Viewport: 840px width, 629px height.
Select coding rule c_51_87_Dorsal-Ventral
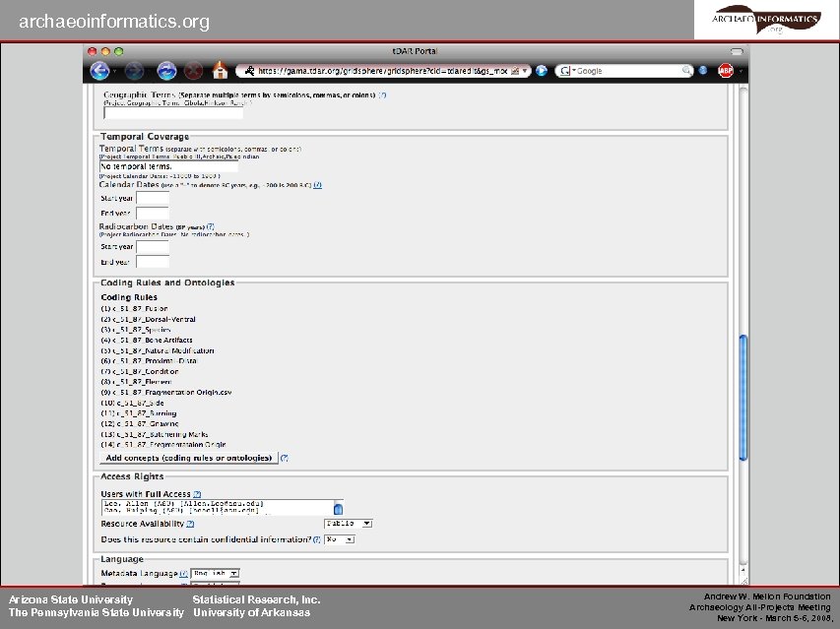coord(148,319)
